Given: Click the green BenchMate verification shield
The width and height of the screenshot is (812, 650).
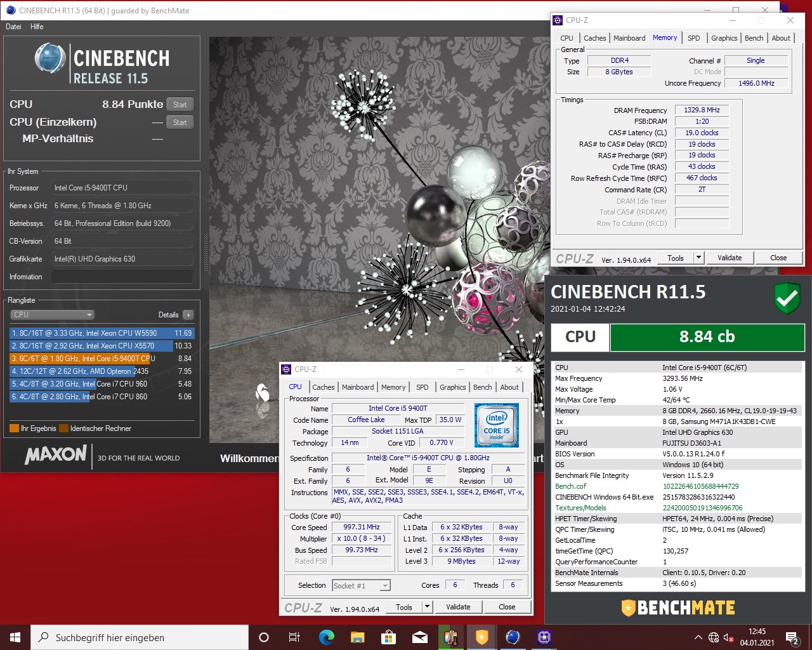Looking at the screenshot, I should pyautogui.click(x=787, y=298).
